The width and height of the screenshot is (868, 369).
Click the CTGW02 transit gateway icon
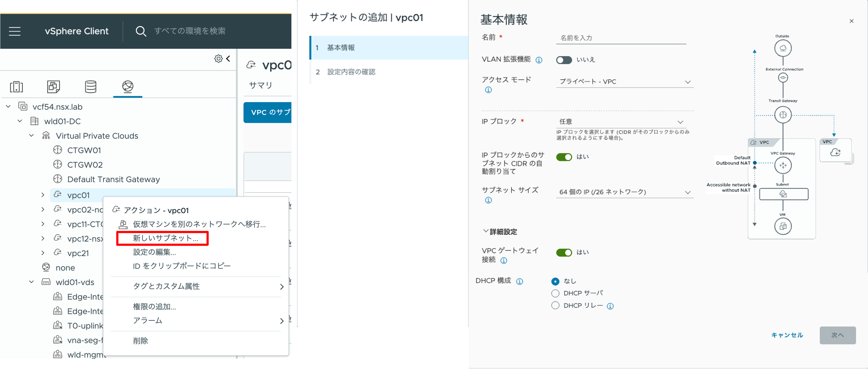point(58,165)
